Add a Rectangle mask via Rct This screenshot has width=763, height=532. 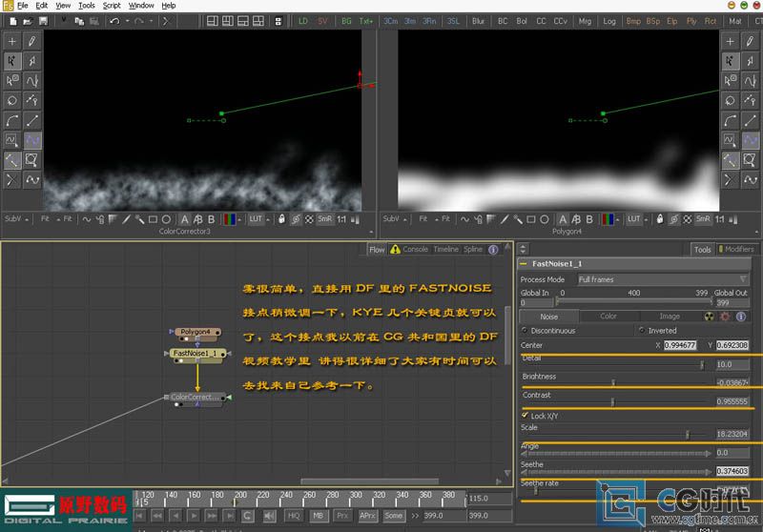pos(711,21)
